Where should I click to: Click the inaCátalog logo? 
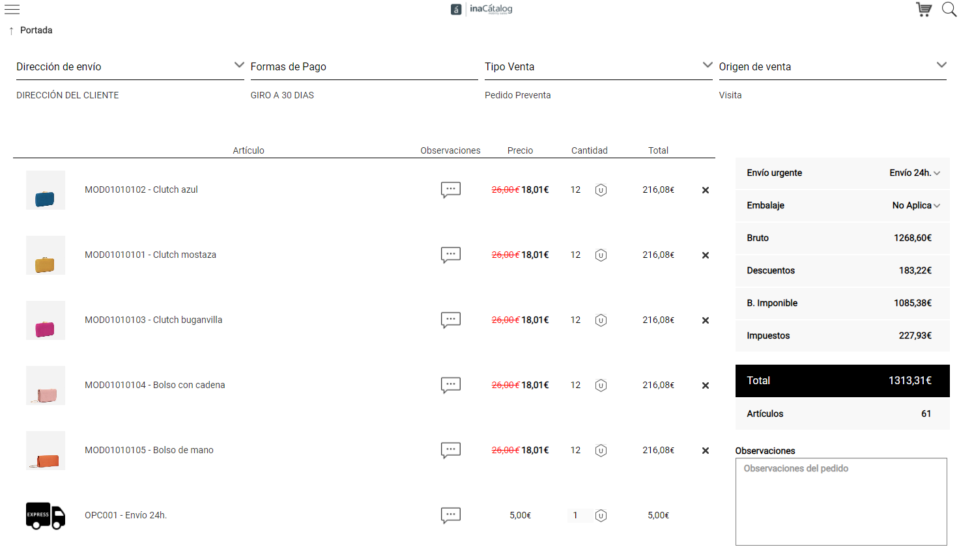[x=481, y=9]
